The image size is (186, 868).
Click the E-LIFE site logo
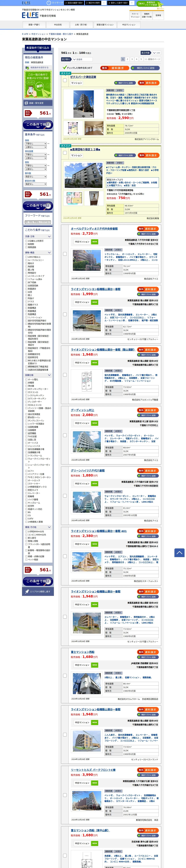coord(30,15)
